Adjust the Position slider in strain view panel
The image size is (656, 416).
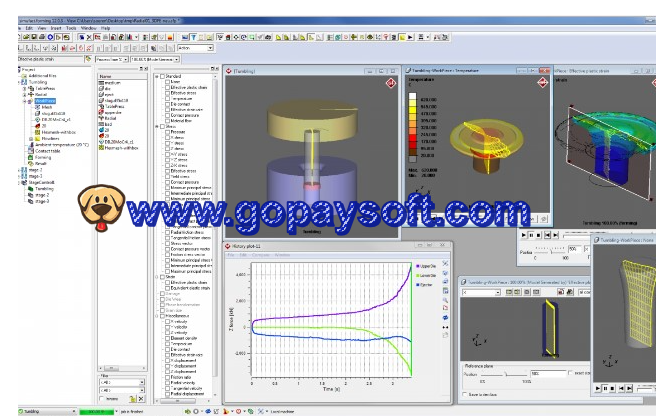click(550, 251)
